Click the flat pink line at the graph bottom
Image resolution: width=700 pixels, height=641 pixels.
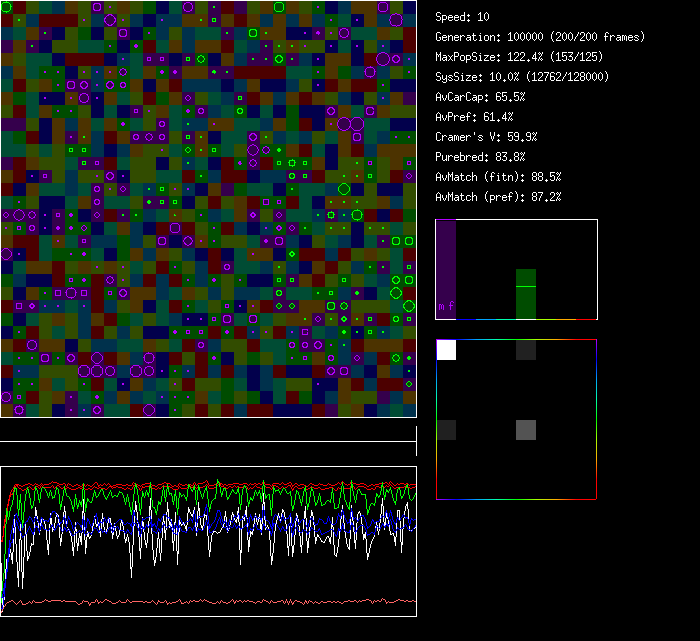[208, 602]
